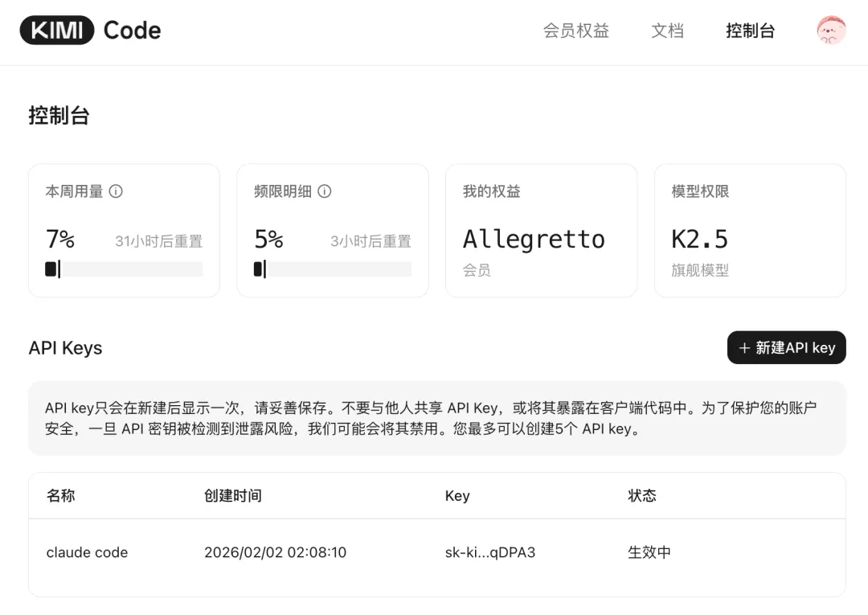
Task: Click the 状态 column header
Action: (642, 495)
